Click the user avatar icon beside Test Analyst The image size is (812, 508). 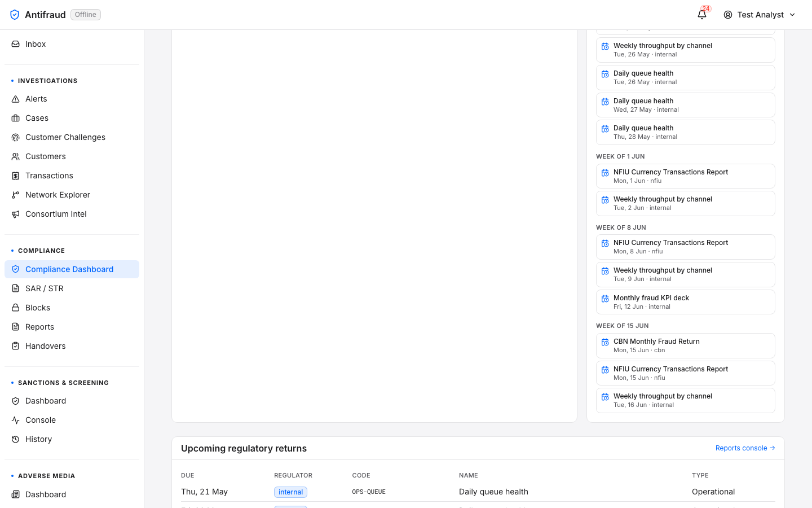[728, 15]
